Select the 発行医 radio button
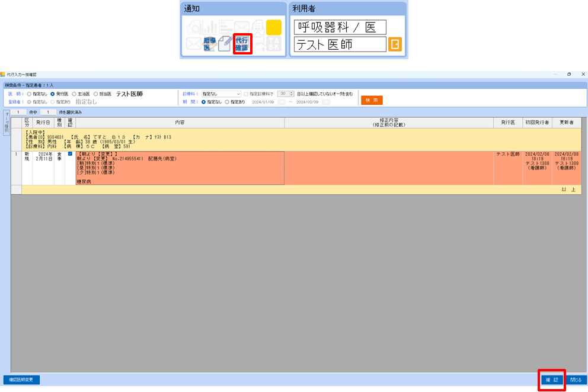Screen dimensions: 588x392 coord(53,94)
